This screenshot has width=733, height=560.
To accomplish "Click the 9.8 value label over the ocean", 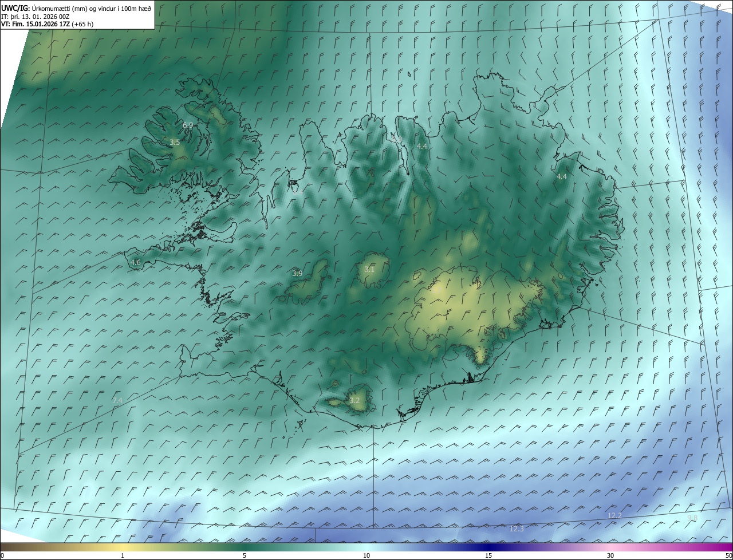I will click(692, 518).
